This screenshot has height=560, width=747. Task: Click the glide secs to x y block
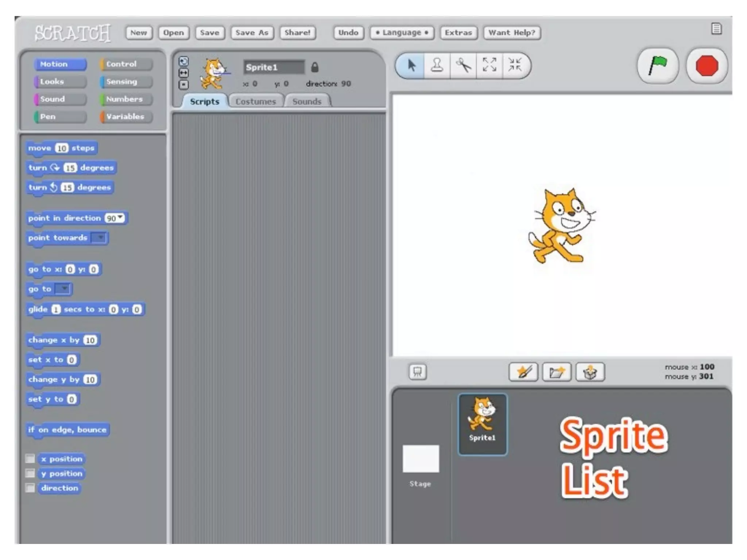point(85,310)
